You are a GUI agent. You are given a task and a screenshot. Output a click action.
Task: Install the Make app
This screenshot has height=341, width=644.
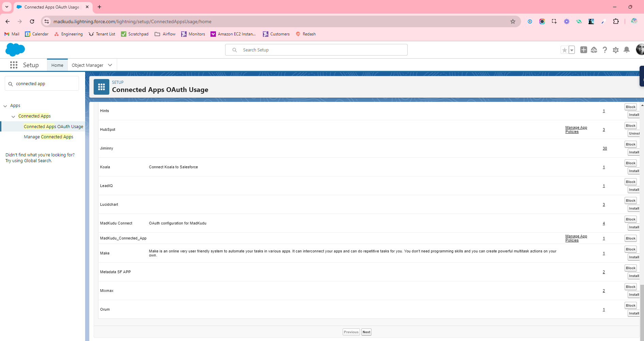click(x=634, y=257)
